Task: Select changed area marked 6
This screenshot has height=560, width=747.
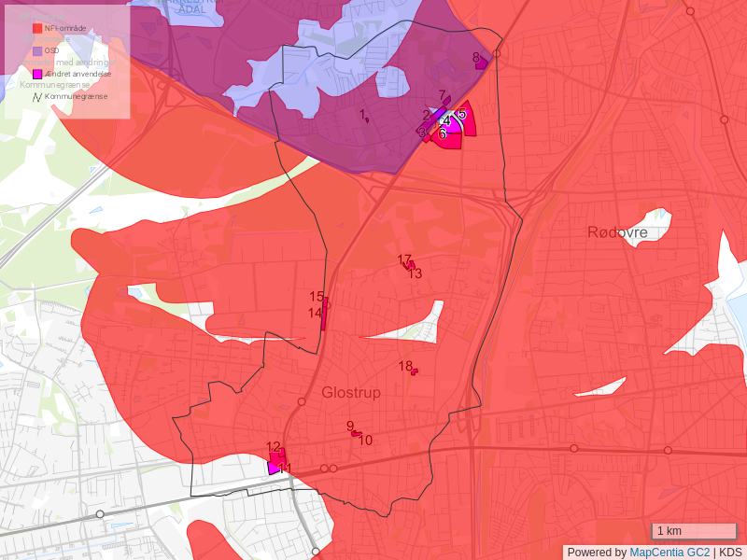Action: 449,140
